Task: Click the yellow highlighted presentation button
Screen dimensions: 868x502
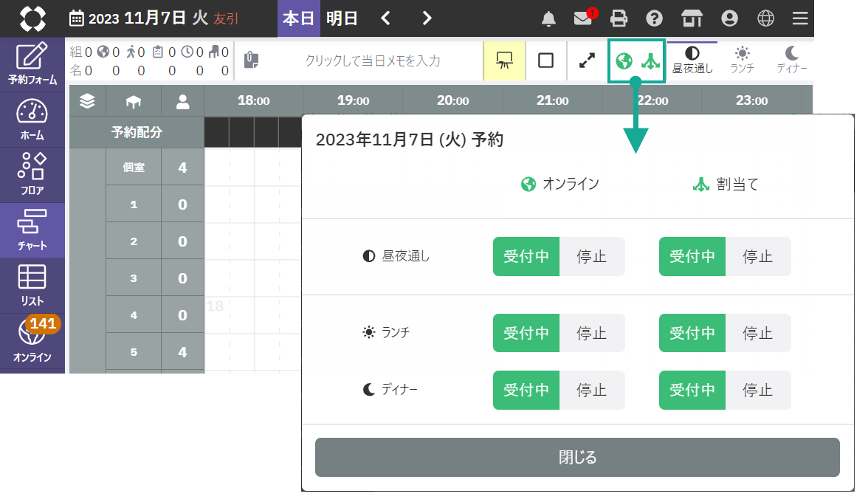Action: click(504, 61)
